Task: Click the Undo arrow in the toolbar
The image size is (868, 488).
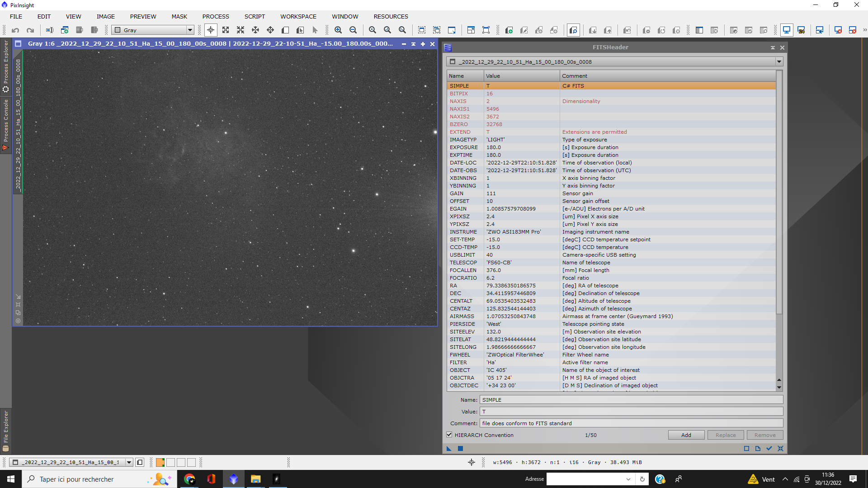Action: [15, 30]
